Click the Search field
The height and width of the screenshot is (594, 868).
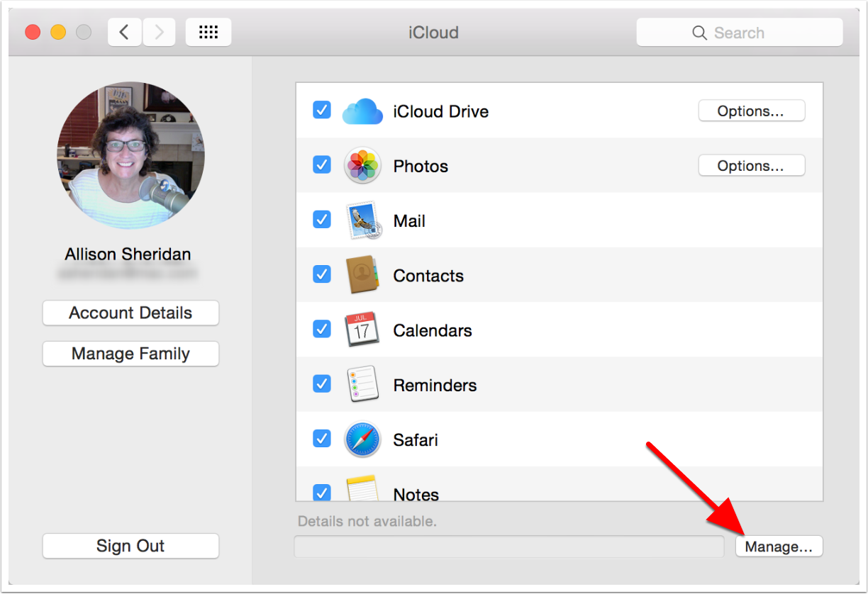[x=739, y=33]
